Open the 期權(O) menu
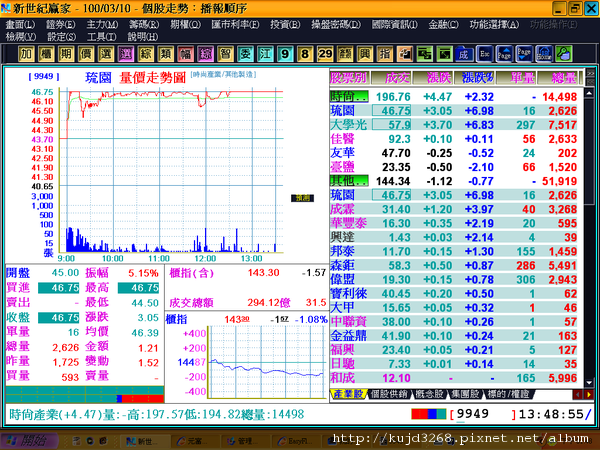Screen dimensions: 600x450 [186, 24]
